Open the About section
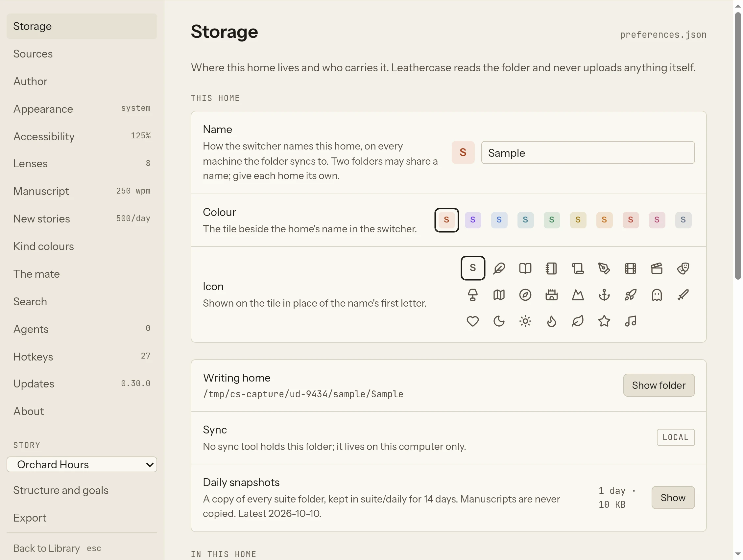Viewport: 743px width, 560px height. click(x=82, y=411)
